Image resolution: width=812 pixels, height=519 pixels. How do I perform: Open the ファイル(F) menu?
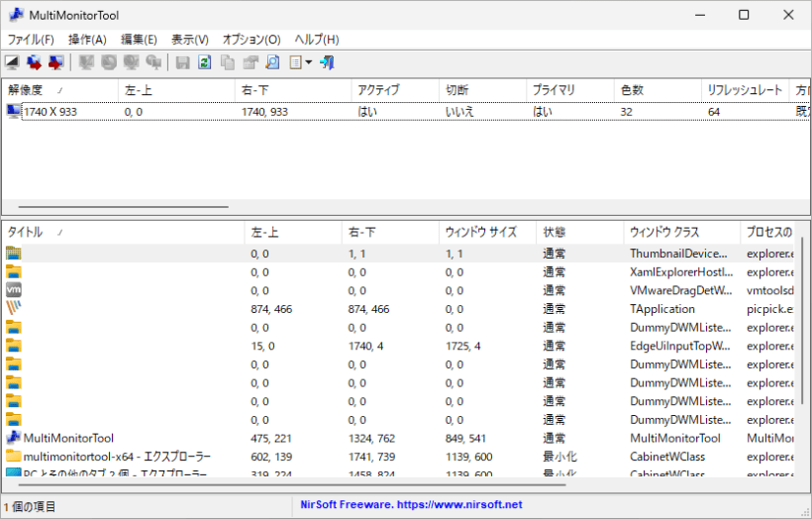tap(31, 40)
